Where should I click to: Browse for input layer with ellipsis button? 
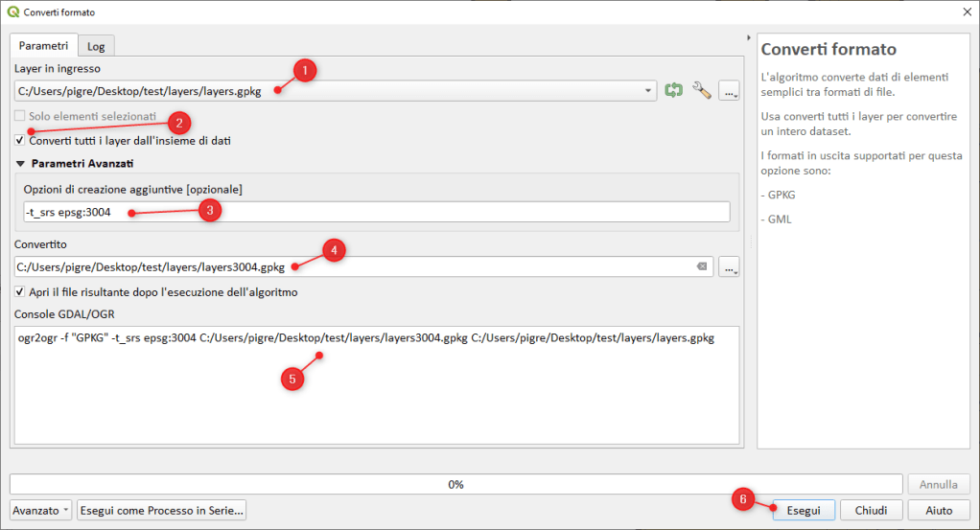click(730, 91)
